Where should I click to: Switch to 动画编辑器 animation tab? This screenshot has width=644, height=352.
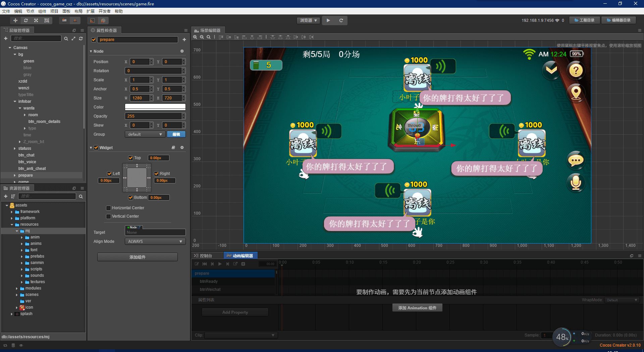pyautogui.click(x=240, y=256)
